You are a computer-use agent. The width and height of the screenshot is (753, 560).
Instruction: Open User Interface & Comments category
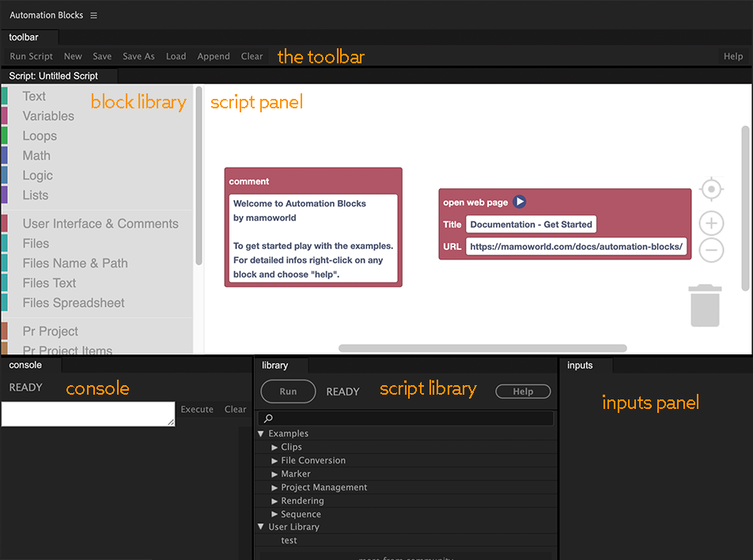pyautogui.click(x=100, y=224)
